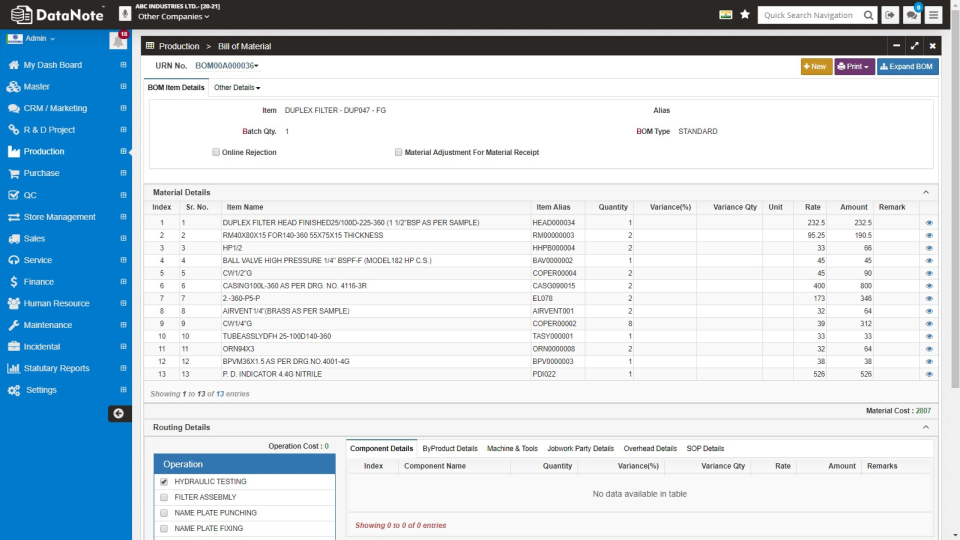The image size is (960, 540).
Task: Collapse the Routing Details section
Action: (926, 427)
